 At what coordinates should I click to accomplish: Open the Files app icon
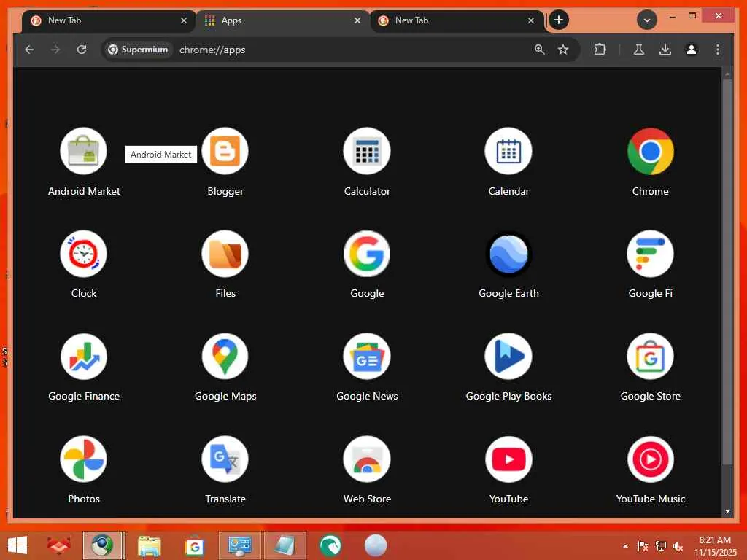click(x=225, y=254)
